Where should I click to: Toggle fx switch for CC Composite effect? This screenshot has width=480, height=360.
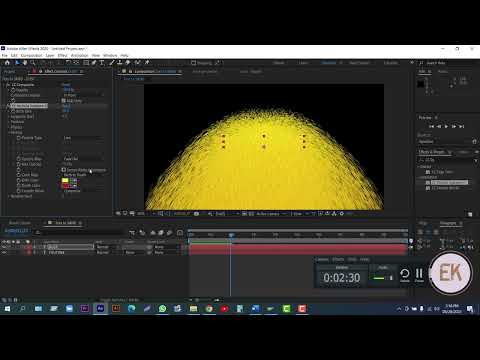(8, 85)
